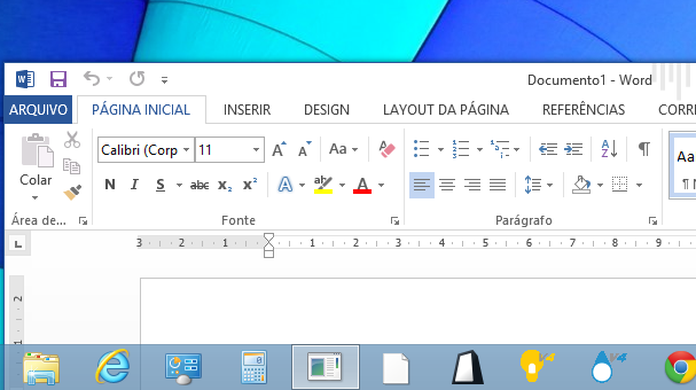Open the Calculator from the taskbar
The image size is (696, 390).
tap(254, 367)
